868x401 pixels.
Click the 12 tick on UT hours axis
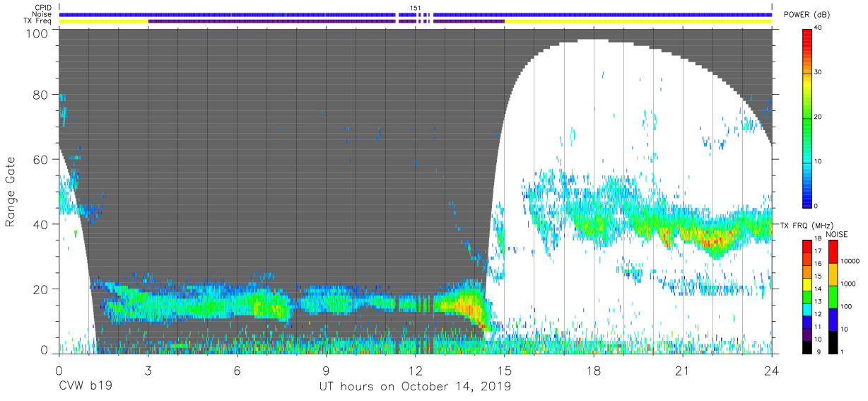point(416,370)
